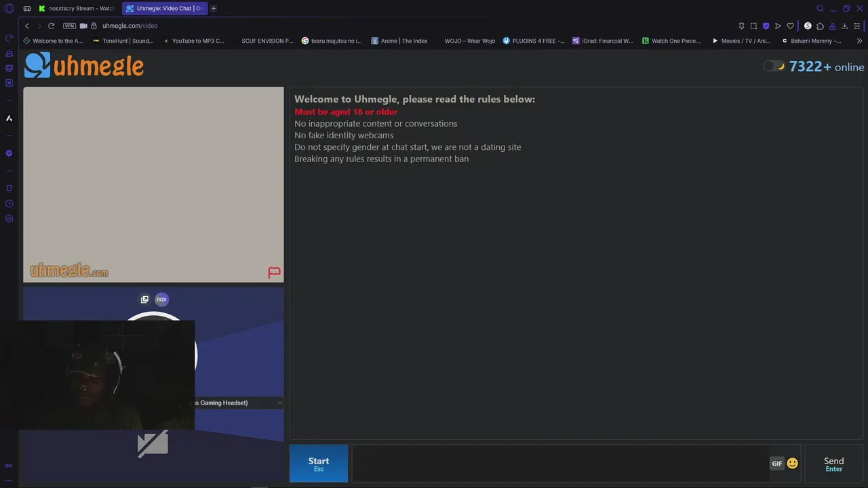Image resolution: width=868 pixels, height=488 pixels.
Task: Open the ToneHunt bookmark
Action: [x=123, y=41]
